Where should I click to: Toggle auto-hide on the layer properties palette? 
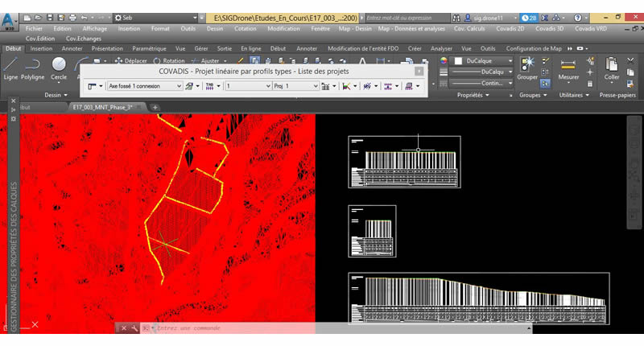pos(13,109)
